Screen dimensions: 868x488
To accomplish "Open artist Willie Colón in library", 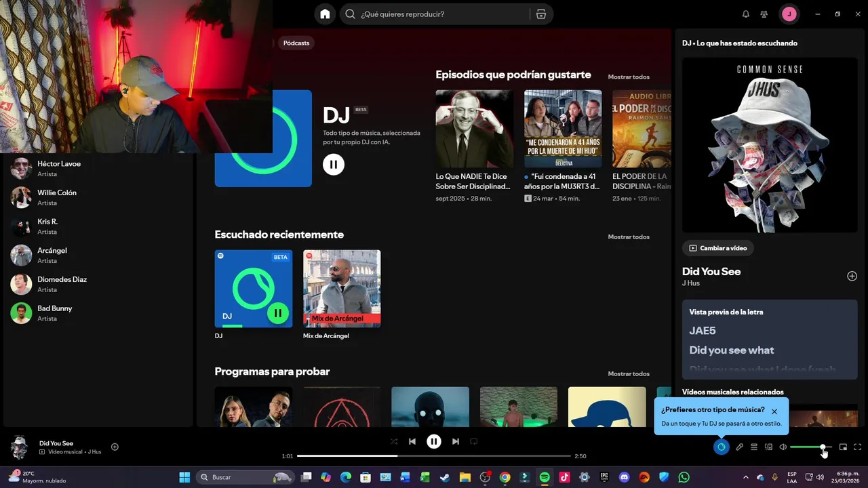I will 99,197.
